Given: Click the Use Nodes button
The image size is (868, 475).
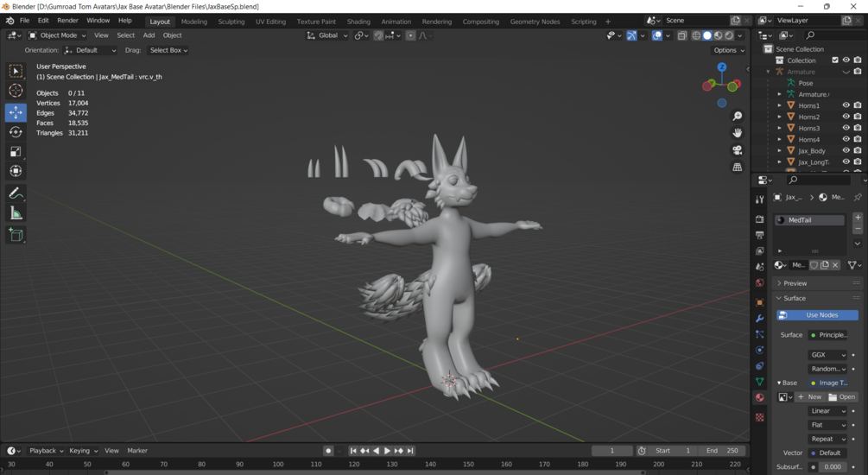Looking at the screenshot, I should click(817, 315).
